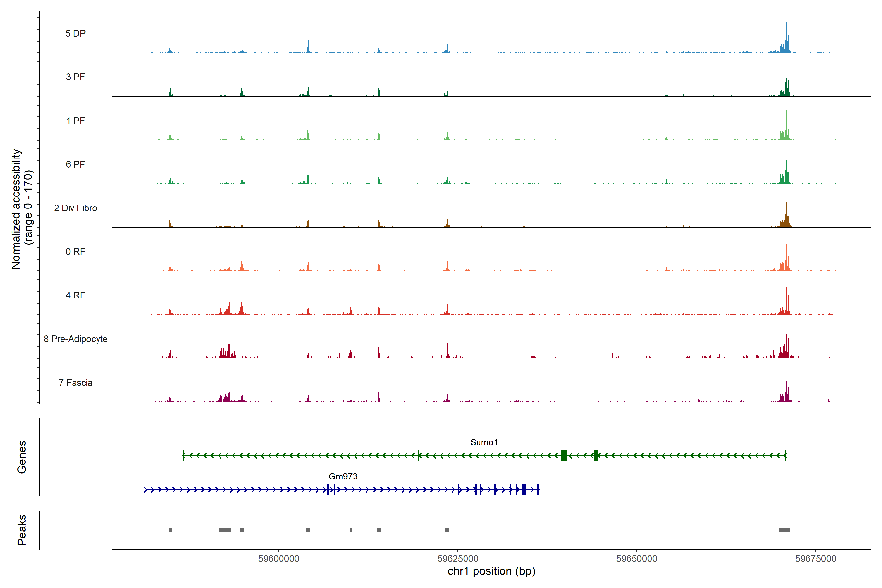Image resolution: width=882 pixels, height=588 pixels.
Task: Click the last blue Gm973 exon at right end
Action: (538, 489)
